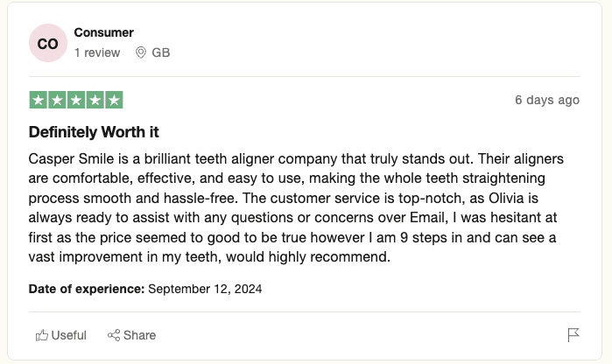Open the Consumer reviewer profile name
612x364 pixels.
(x=104, y=32)
